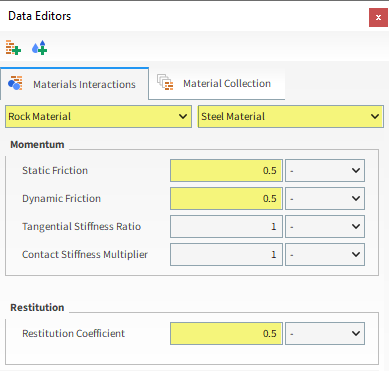The height and width of the screenshot is (371, 389).
Task: Click the add fluid material icon
Action: (39, 48)
